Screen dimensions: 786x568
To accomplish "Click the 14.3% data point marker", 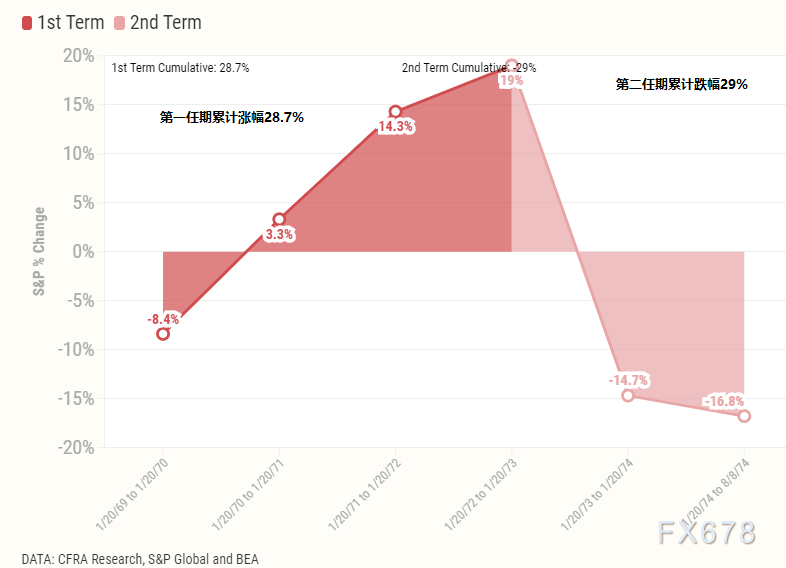I will [395, 112].
